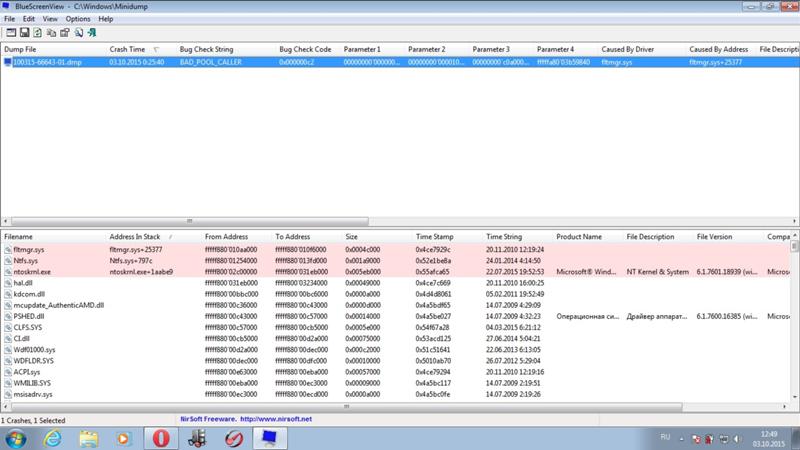
Task: Click the file icon beside CLFS.SYS
Action: tap(8, 328)
